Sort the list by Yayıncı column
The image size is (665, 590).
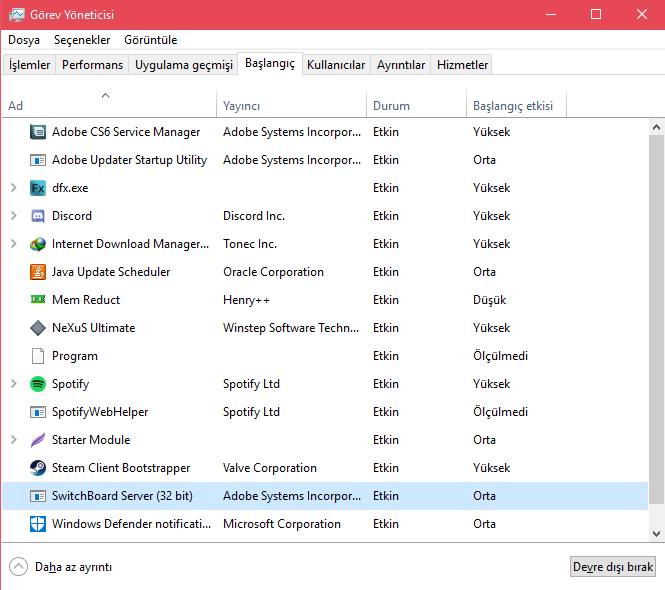click(x=242, y=106)
